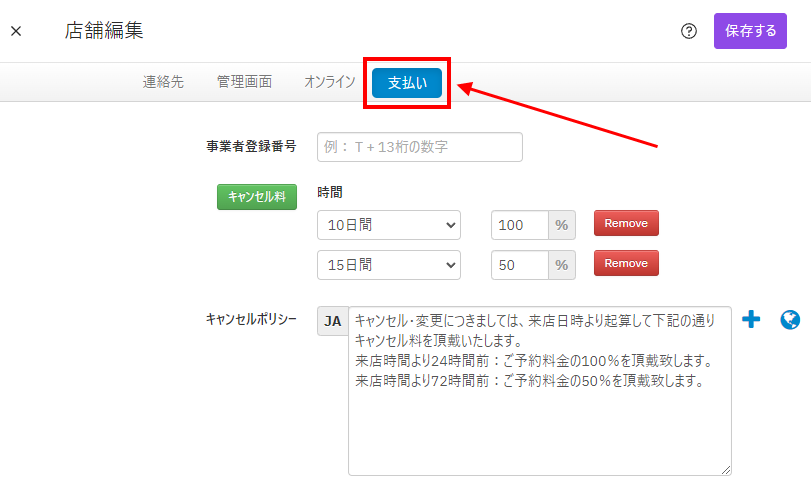Open the 15日間 time dropdown
Image resolution: width=811 pixels, height=501 pixels.
tap(388, 264)
